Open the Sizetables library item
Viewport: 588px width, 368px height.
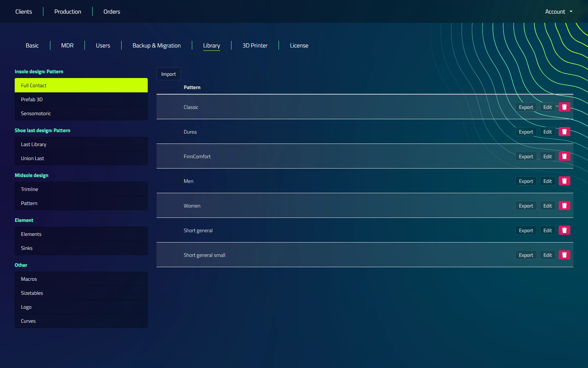tap(81, 293)
